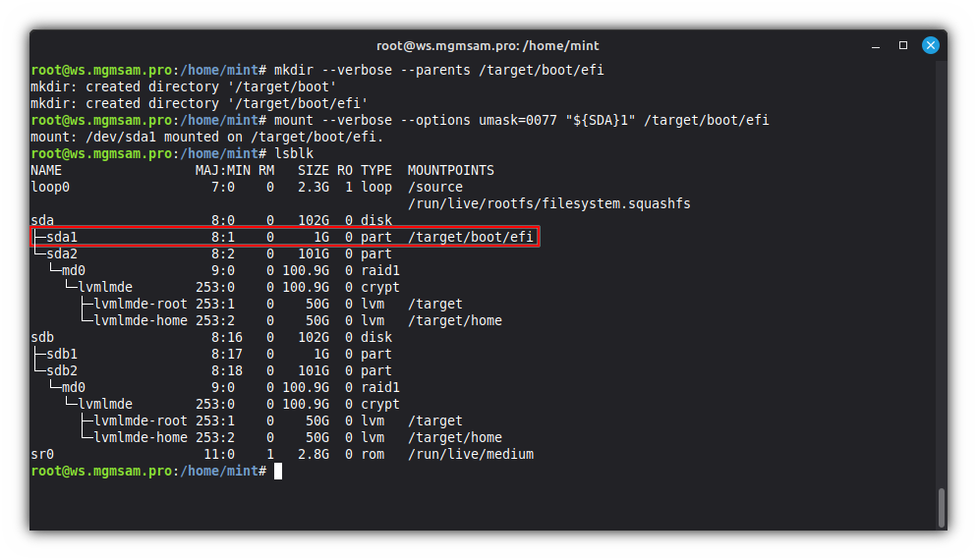977x560 pixels.
Task: Click the MOUNTPOINTS column header
Action: [x=450, y=170]
